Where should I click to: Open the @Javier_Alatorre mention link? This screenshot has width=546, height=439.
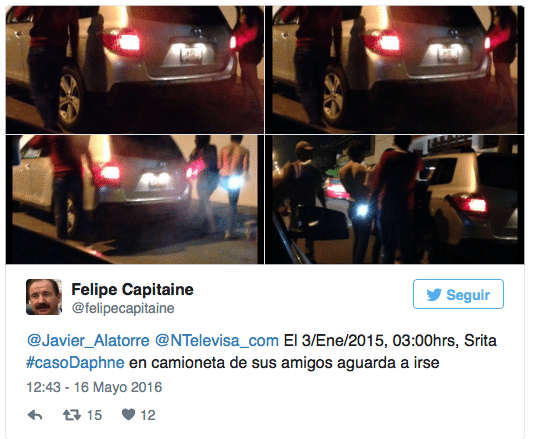[x=88, y=340]
